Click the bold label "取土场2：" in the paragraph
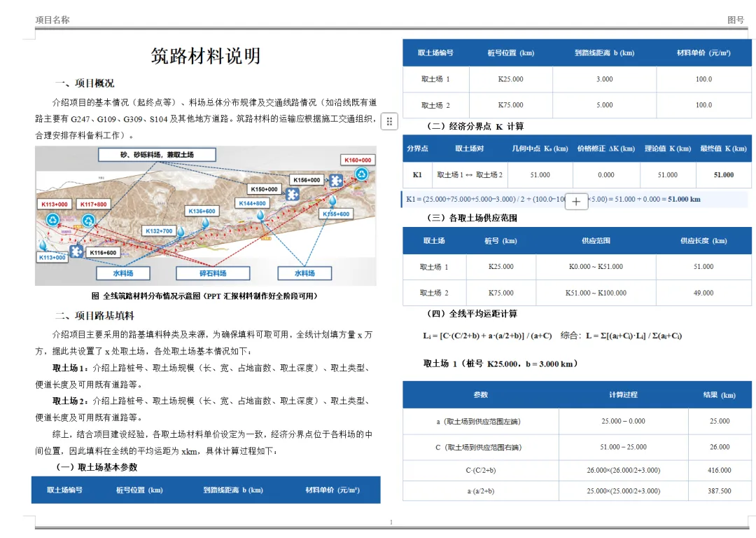This screenshot has width=756, height=538. 71,401
